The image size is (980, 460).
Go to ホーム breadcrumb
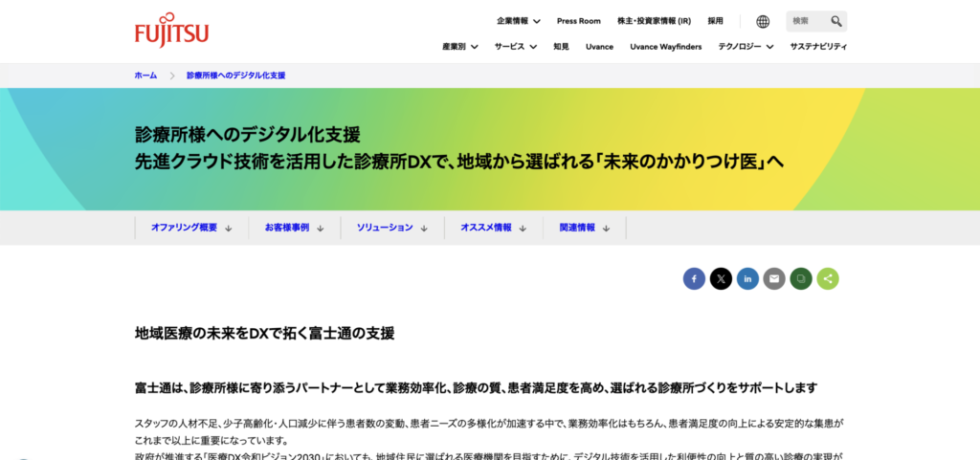[145, 76]
